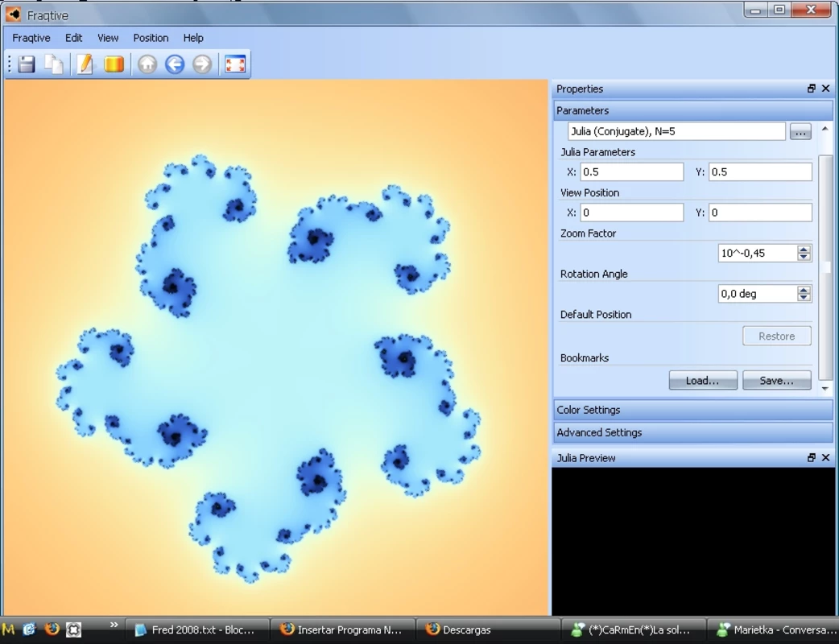Toggle full screen toolbar icon
This screenshot has width=839, height=644.
pos(235,64)
